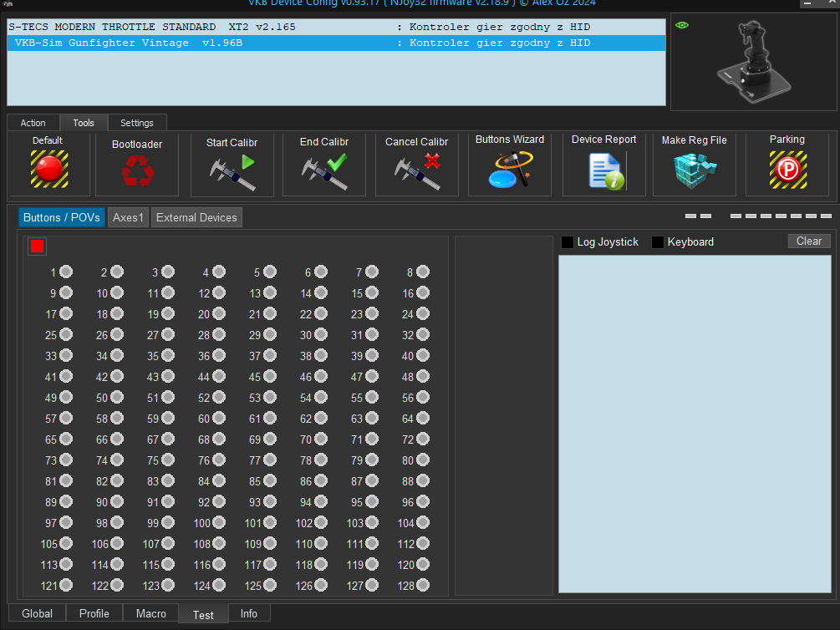Image resolution: width=840 pixels, height=630 pixels.
Task: Open the Device Report icon
Action: pyautogui.click(x=604, y=170)
